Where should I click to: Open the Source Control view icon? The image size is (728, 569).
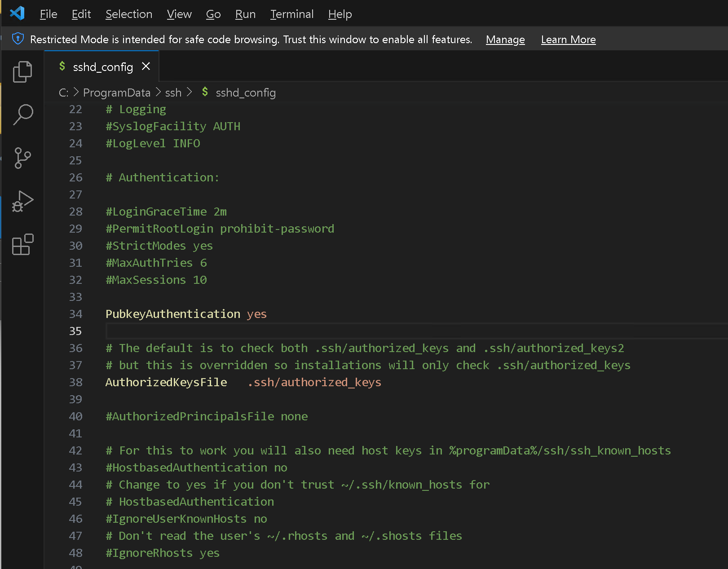pos(22,158)
